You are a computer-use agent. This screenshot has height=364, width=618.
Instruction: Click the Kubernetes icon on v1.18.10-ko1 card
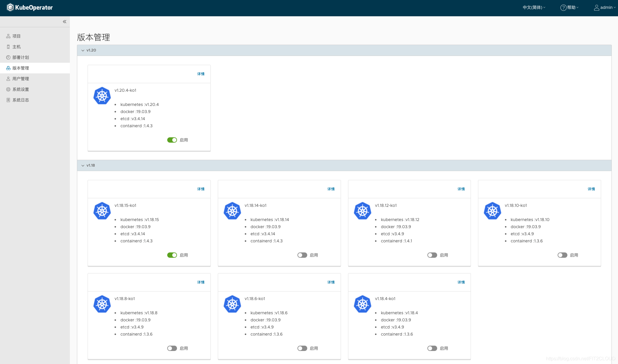pos(493,211)
